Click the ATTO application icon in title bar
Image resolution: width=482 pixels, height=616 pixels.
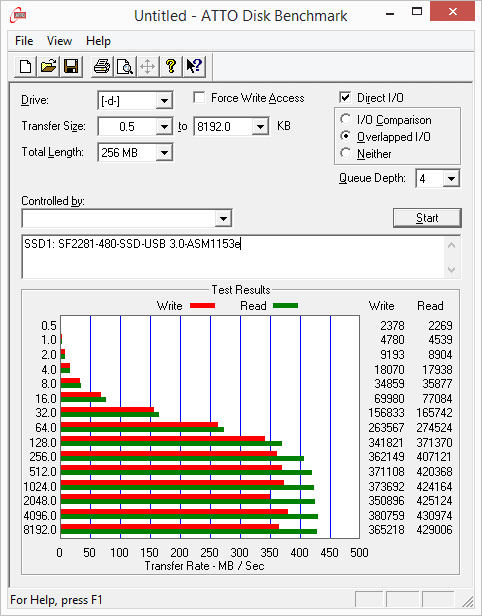pos(18,15)
